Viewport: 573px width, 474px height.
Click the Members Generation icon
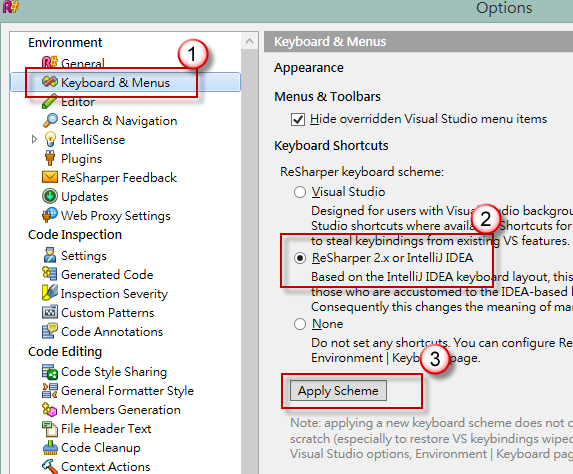click(50, 409)
